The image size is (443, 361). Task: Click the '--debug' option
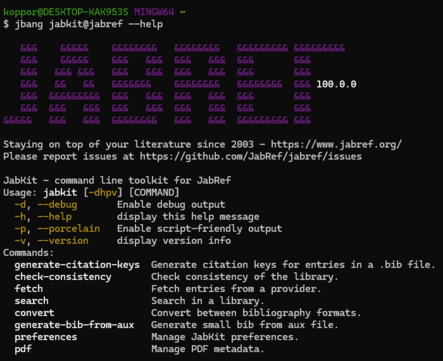tap(57, 205)
